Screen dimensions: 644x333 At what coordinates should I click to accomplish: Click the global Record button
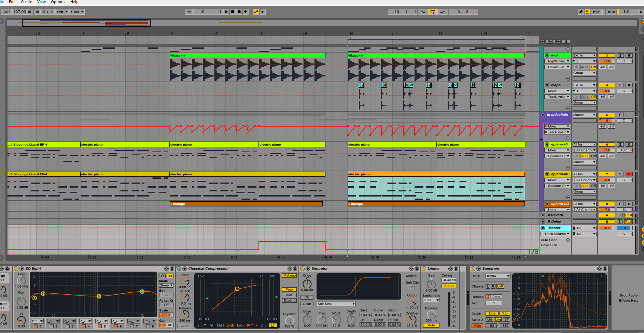[x=239, y=12]
